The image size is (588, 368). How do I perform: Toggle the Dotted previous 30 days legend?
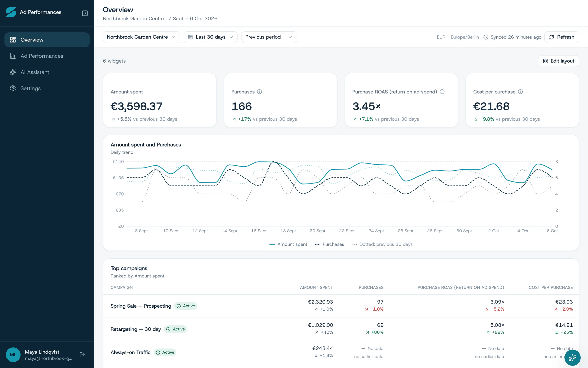click(382, 244)
